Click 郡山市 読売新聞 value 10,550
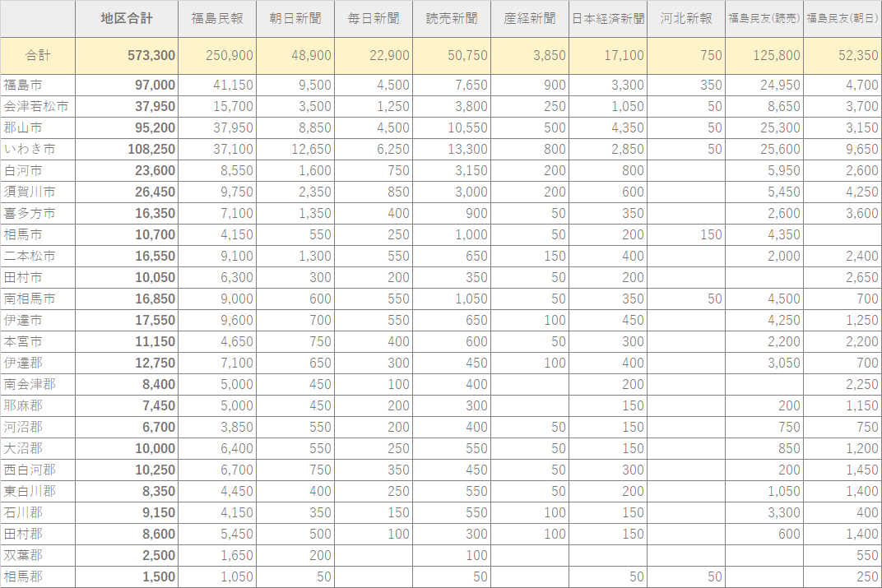Screen dimensions: 882x588 452,128
